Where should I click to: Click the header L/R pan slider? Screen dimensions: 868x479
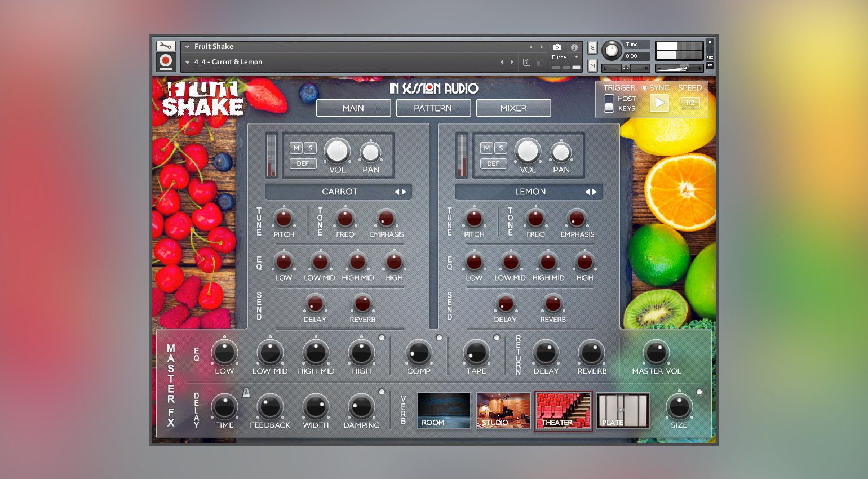(626, 68)
